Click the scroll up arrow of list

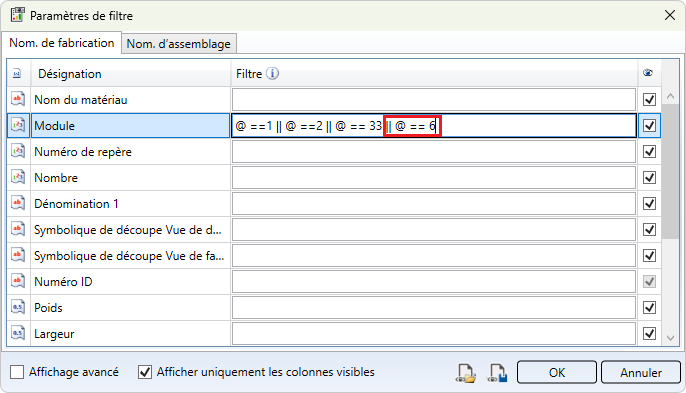pos(670,96)
